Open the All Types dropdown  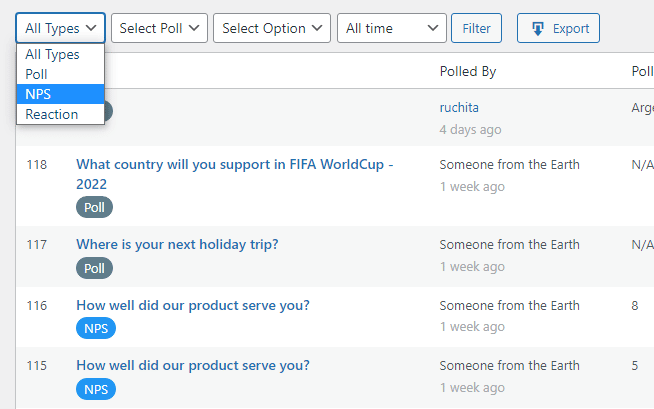pos(60,28)
